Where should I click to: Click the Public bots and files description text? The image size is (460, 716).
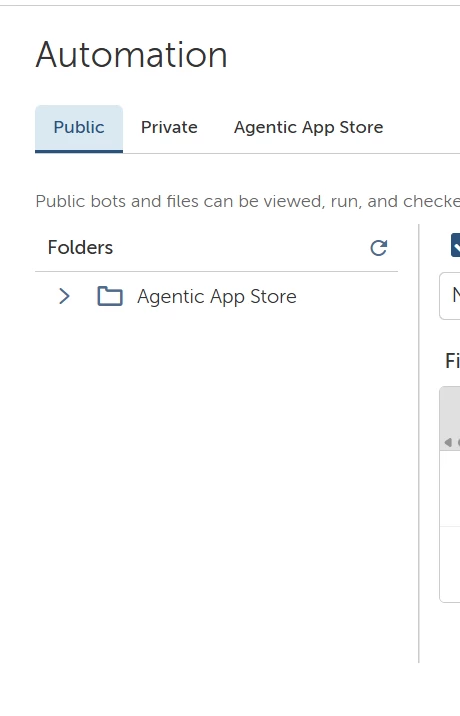[x=248, y=201]
